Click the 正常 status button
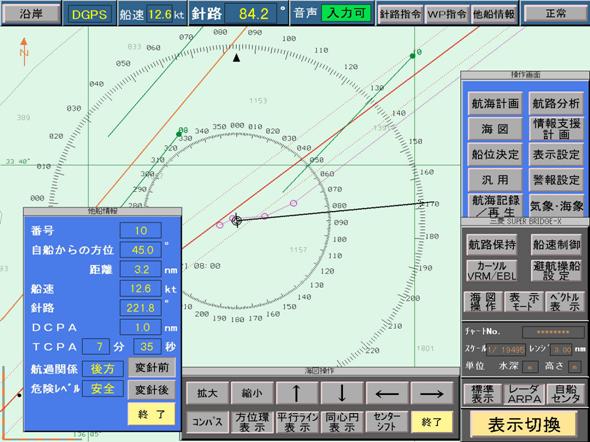Viewport: 590px width, 442px height. coord(555,14)
